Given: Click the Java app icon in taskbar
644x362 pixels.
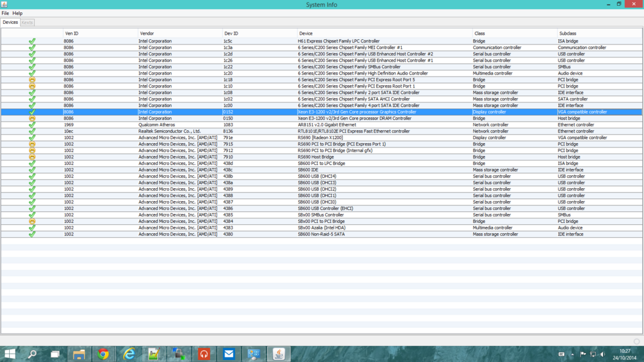Looking at the screenshot, I should [x=279, y=354].
